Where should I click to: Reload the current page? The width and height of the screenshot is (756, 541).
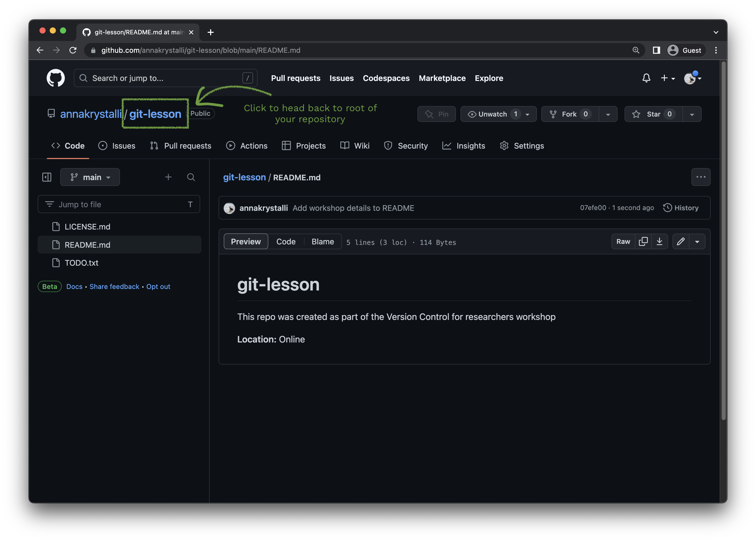point(73,50)
